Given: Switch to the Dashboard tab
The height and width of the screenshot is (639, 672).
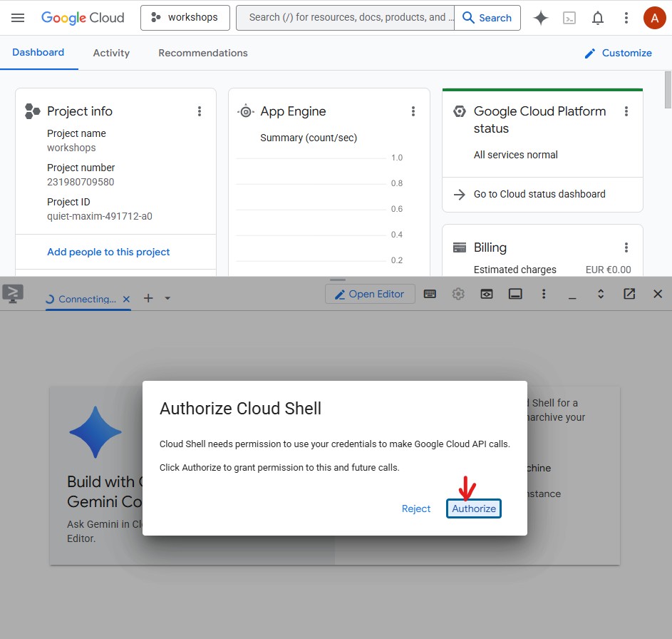Looking at the screenshot, I should click(38, 52).
